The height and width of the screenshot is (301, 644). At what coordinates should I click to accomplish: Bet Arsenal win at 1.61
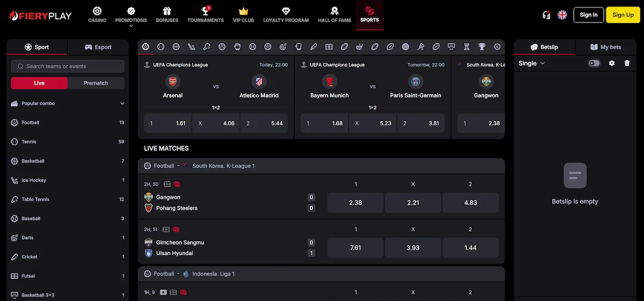(167, 123)
